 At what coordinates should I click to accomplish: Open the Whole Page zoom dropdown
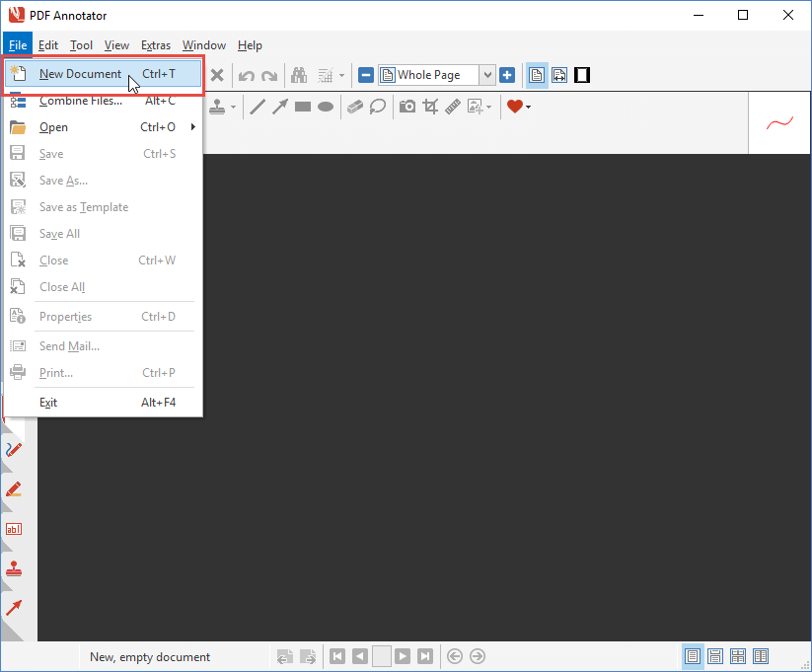pyautogui.click(x=486, y=75)
